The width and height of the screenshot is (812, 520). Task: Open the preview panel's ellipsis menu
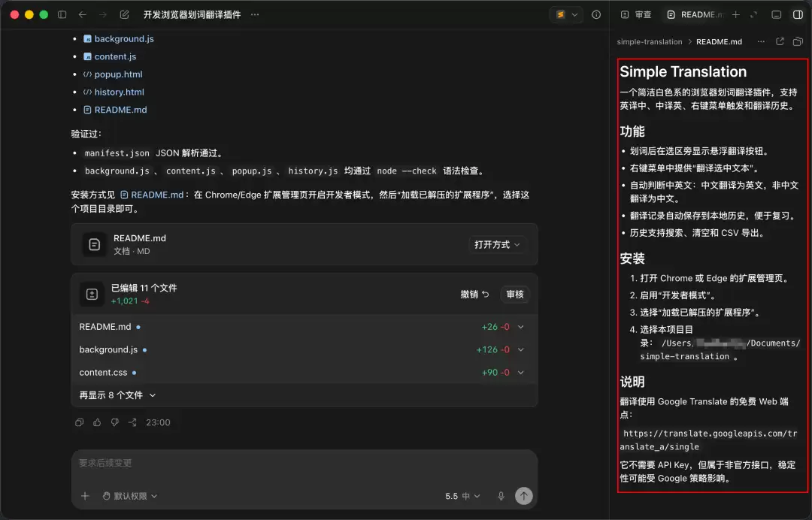point(761,41)
